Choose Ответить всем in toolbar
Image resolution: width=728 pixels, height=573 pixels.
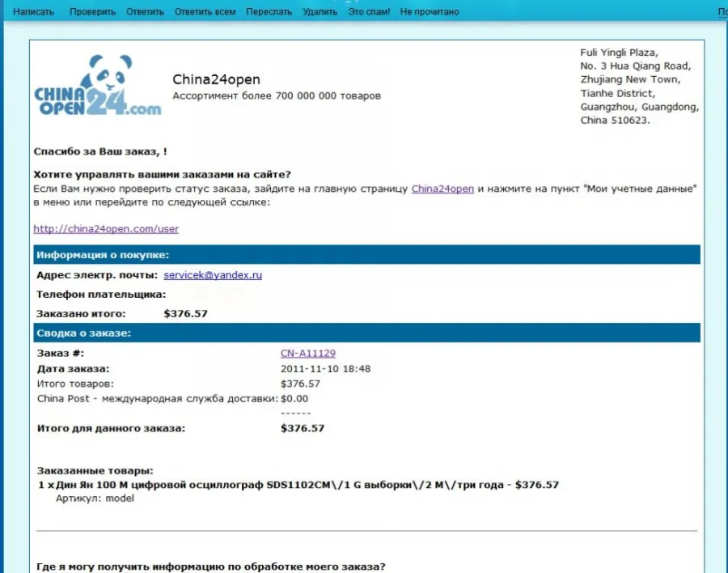point(205,11)
